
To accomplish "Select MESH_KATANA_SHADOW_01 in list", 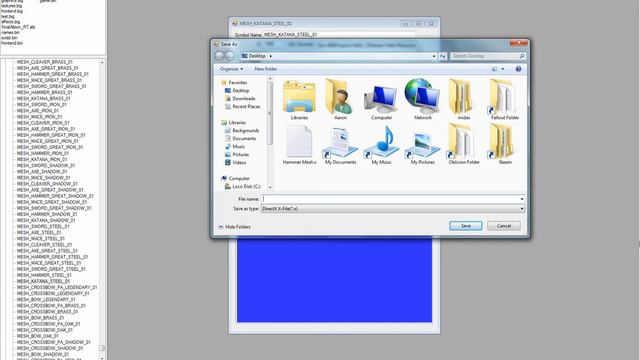I will click(x=46, y=220).
